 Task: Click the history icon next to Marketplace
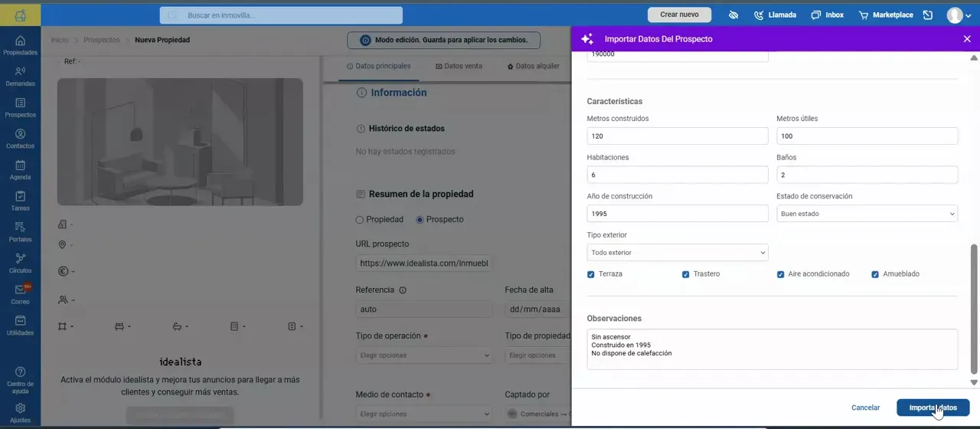[928, 15]
